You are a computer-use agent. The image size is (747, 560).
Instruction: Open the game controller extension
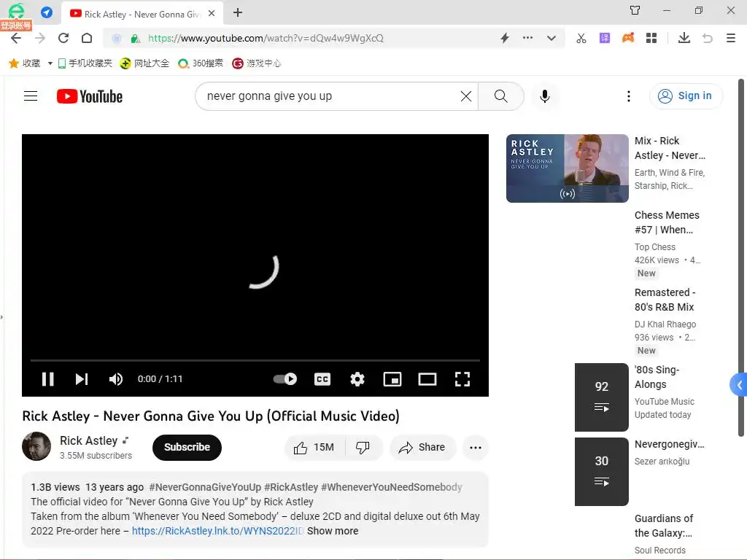(x=628, y=38)
